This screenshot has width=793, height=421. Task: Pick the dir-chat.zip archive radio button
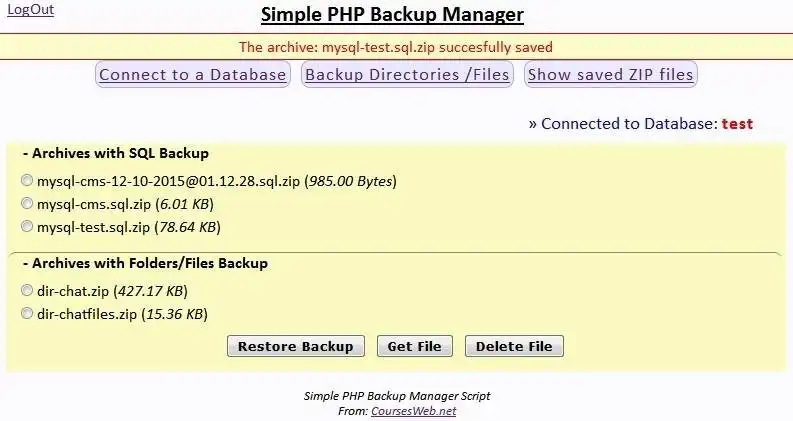[26, 292]
